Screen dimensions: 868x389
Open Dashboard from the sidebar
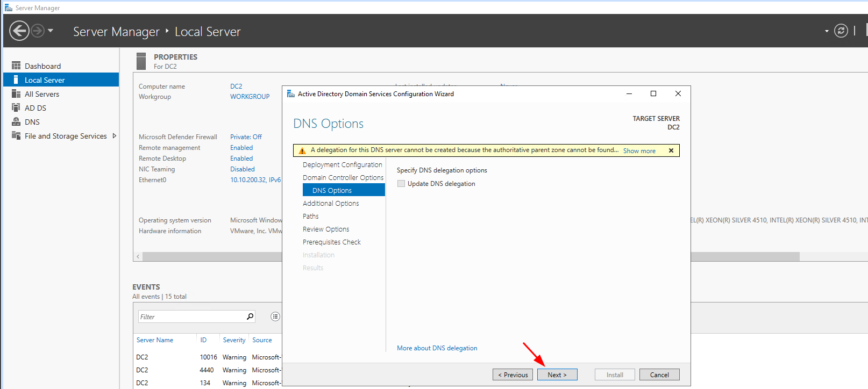pos(42,66)
